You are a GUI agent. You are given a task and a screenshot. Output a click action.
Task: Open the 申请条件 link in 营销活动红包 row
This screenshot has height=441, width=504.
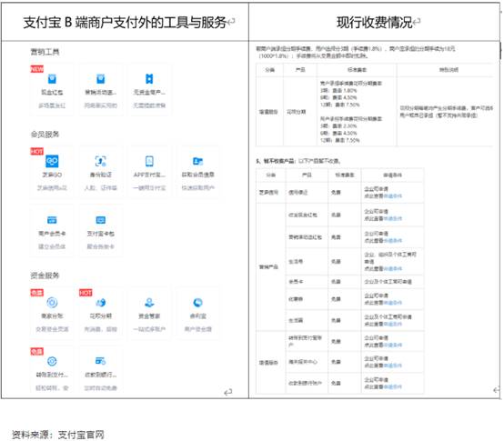(x=392, y=241)
